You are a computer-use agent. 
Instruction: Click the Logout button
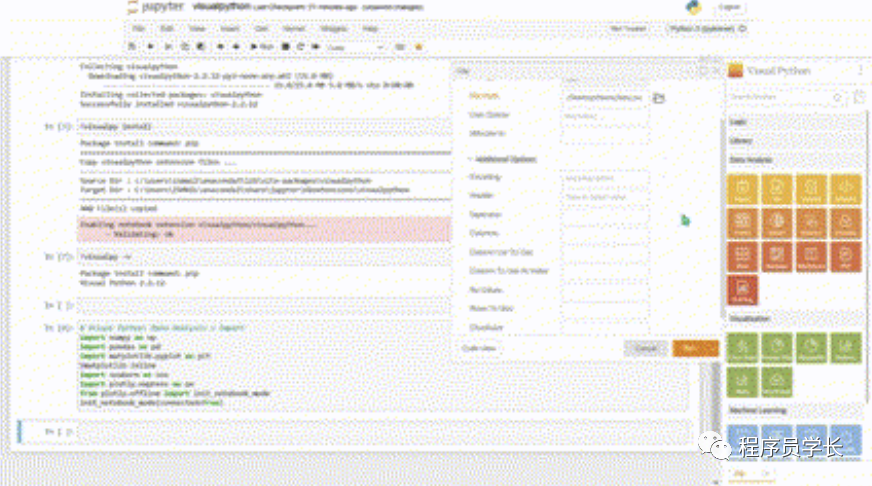click(729, 7)
